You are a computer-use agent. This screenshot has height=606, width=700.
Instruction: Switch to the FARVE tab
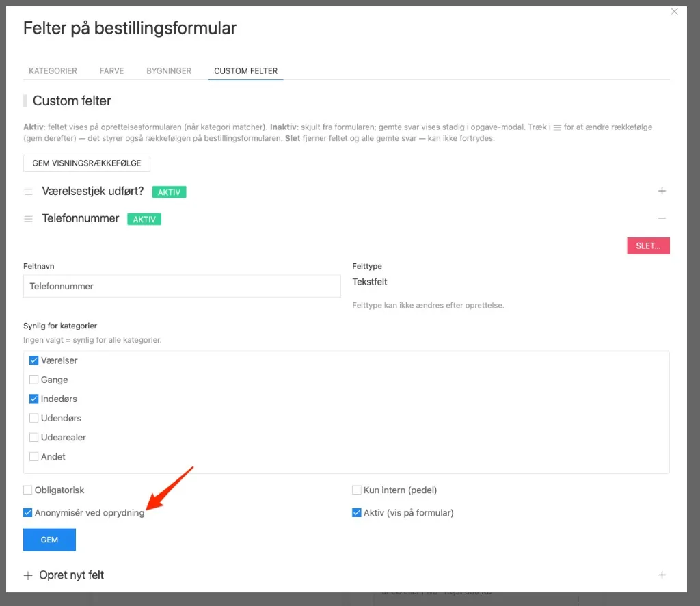pos(111,71)
